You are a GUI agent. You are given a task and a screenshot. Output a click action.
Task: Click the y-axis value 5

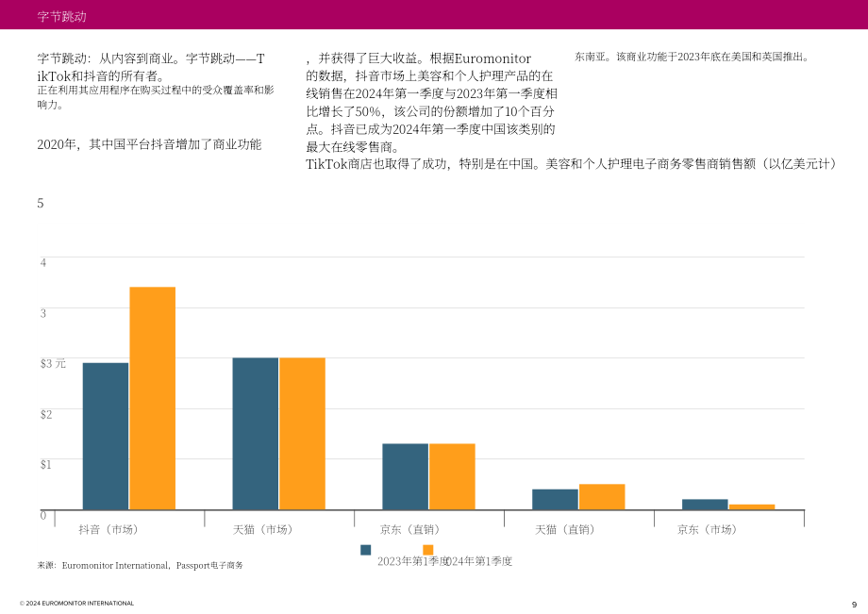(x=41, y=203)
